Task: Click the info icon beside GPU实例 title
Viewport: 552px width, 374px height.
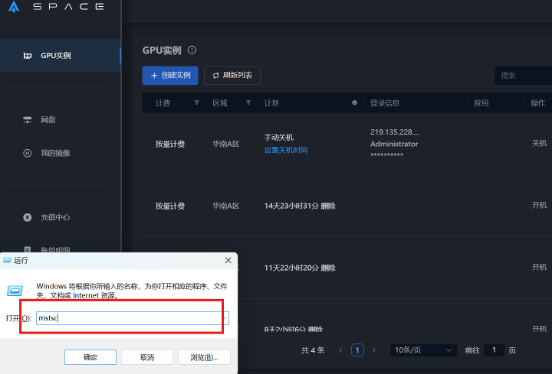Action: click(x=192, y=50)
